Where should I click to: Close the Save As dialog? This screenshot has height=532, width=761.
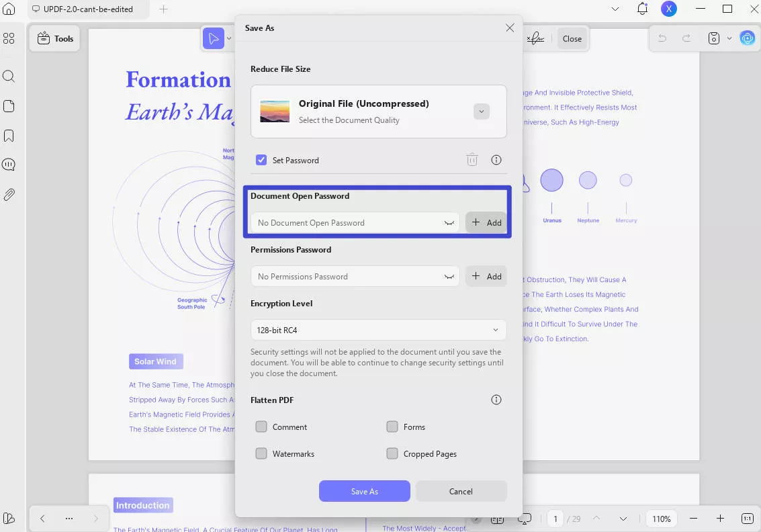pos(510,28)
